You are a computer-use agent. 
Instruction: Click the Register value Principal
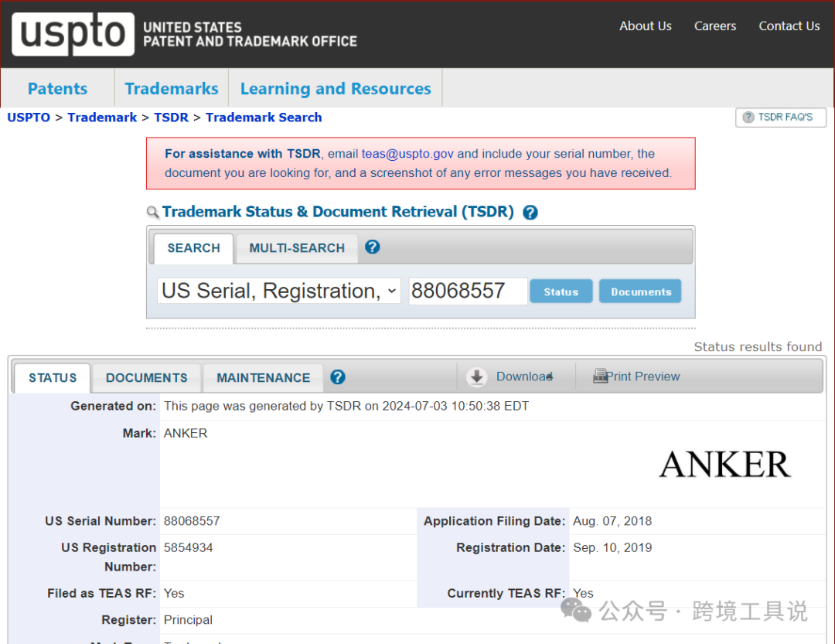coord(188,620)
